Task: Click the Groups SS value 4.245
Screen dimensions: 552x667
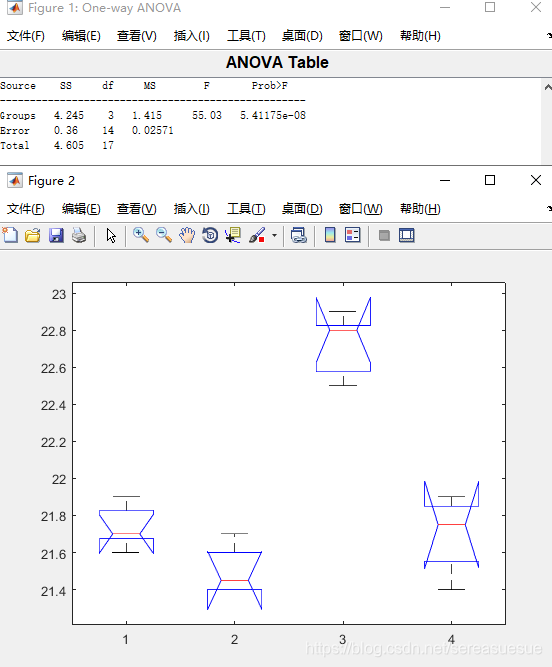Action: (69, 115)
